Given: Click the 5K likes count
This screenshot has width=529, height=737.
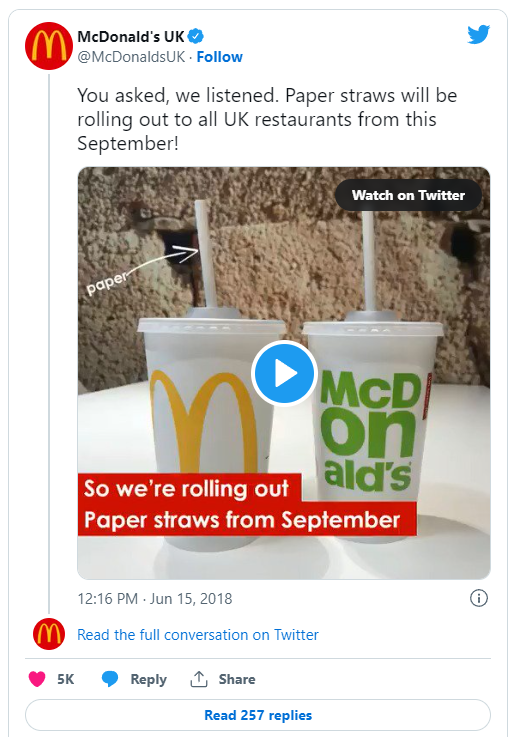Looking at the screenshot, I should coord(66,679).
